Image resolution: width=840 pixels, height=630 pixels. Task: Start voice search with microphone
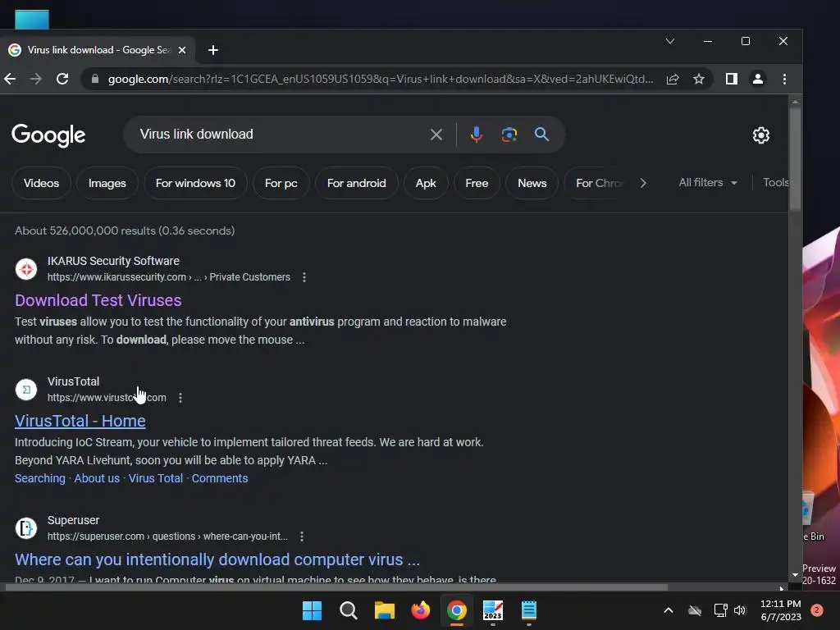[x=477, y=135]
